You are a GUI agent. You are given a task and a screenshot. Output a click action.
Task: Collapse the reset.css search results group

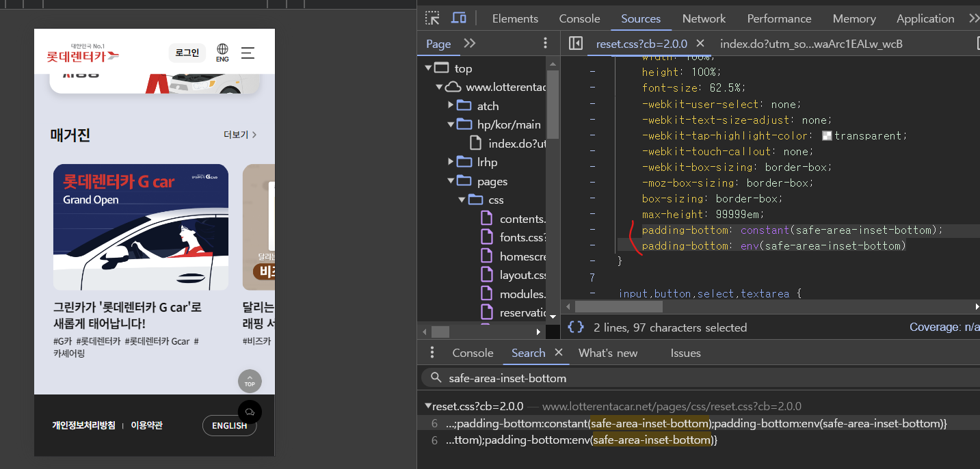tap(428, 406)
